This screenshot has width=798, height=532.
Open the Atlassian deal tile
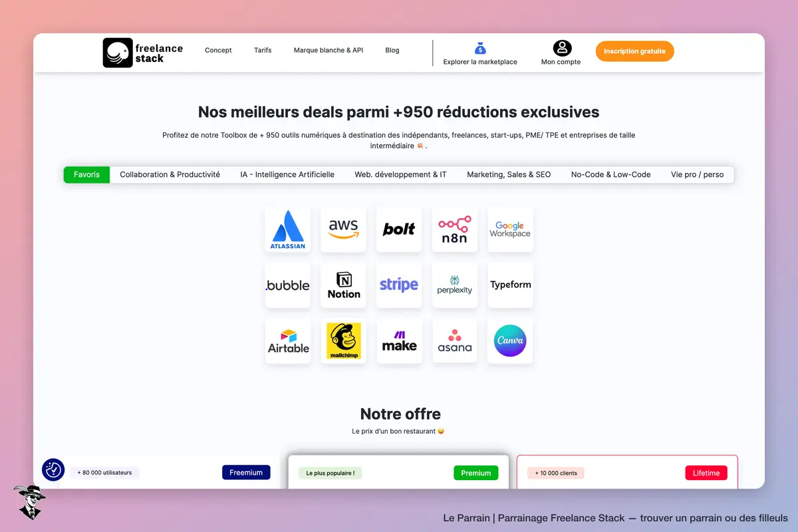click(288, 229)
